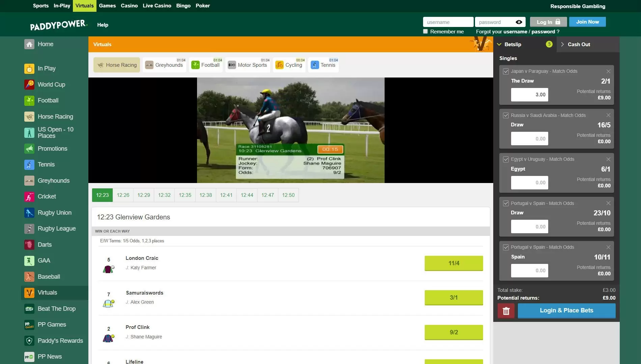This screenshot has height=364, width=641.
Task: Open the Rugby Union icon
Action: 29,213
